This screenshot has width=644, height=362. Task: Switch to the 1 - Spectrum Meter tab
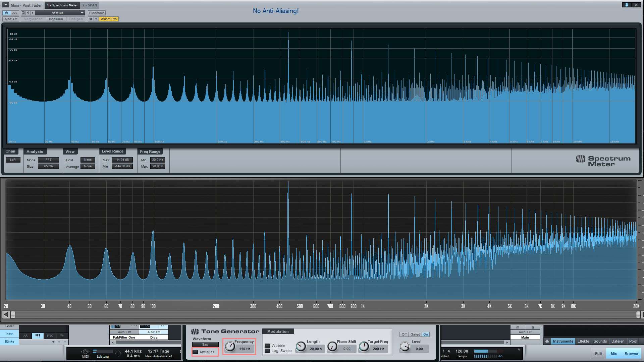(x=62, y=5)
